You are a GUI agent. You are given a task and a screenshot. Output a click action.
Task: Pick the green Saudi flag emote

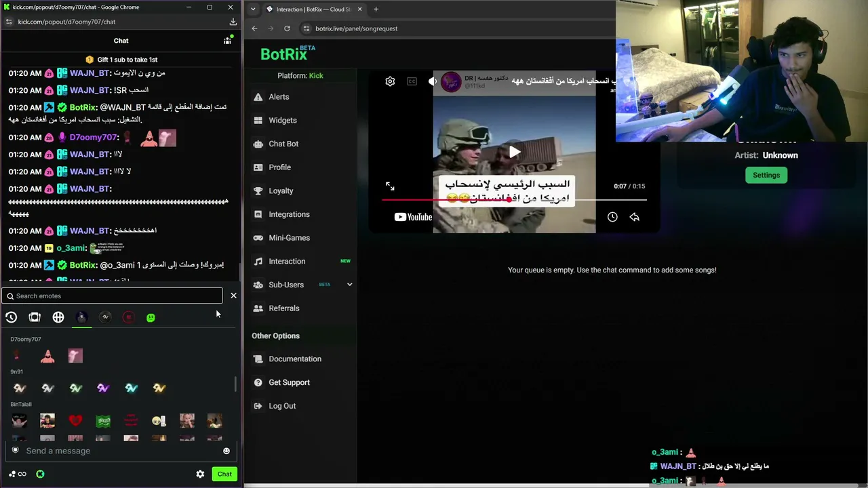[x=103, y=421]
